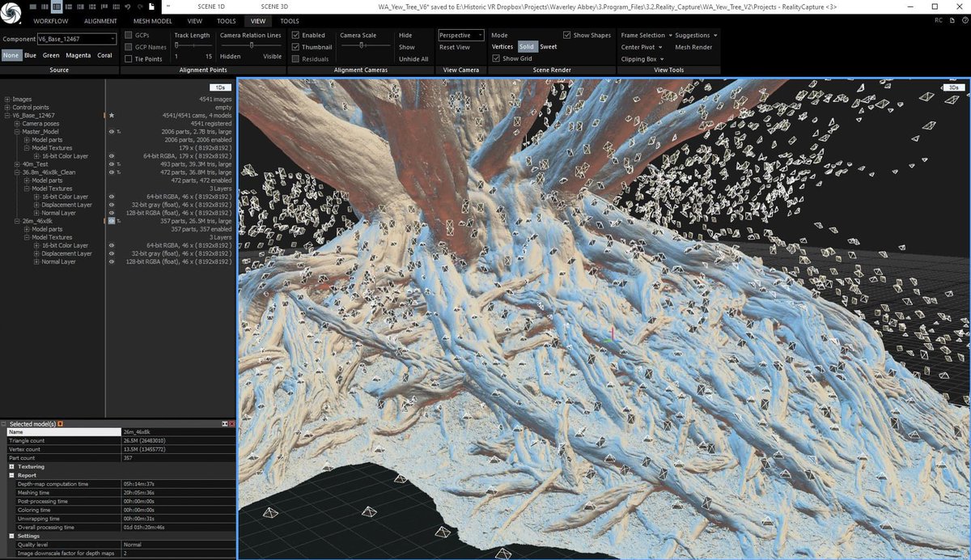The width and height of the screenshot is (971, 560).
Task: Click Reset View
Action: click(x=455, y=47)
